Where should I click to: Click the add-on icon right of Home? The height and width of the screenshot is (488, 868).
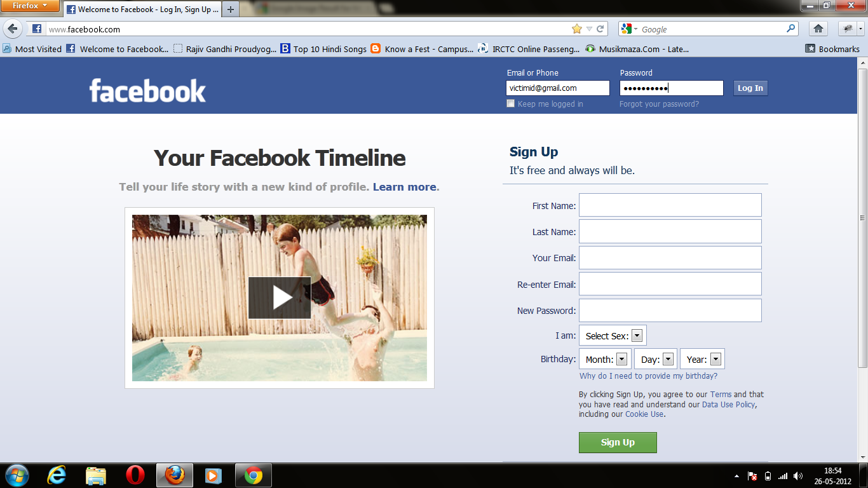(x=848, y=29)
